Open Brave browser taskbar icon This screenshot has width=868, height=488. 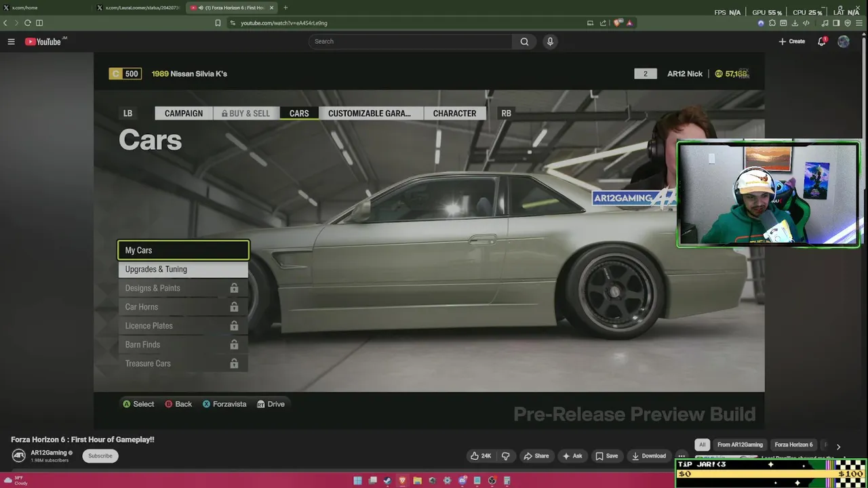coord(402,481)
